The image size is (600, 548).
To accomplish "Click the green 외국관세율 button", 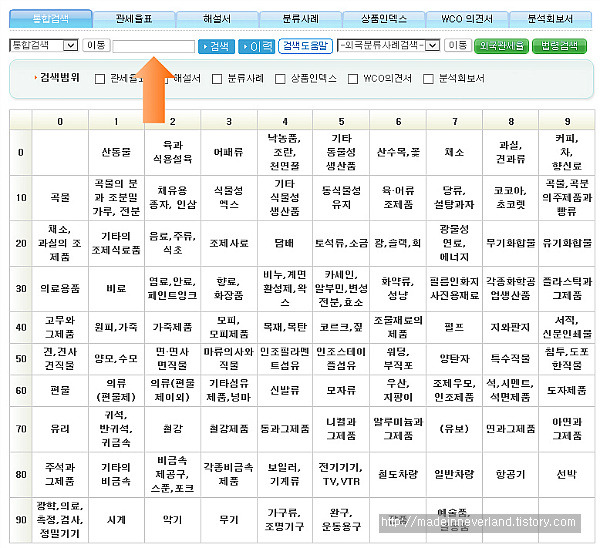I will pos(501,46).
